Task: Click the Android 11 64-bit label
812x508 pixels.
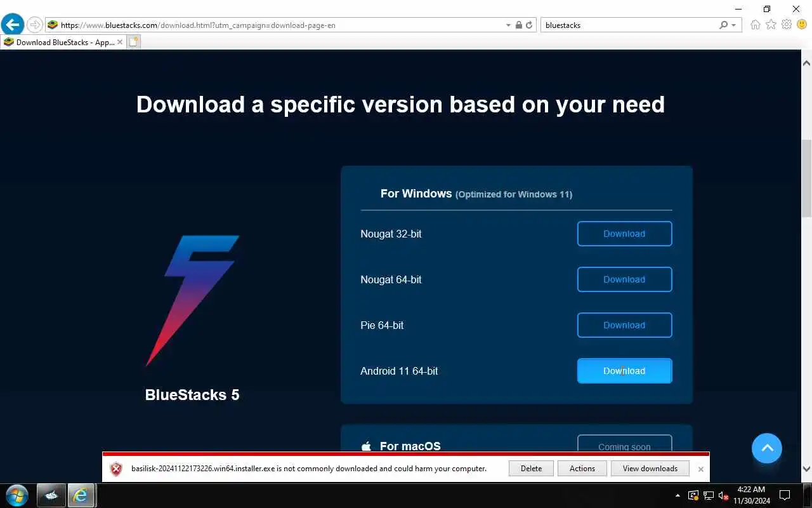Action: click(x=399, y=371)
